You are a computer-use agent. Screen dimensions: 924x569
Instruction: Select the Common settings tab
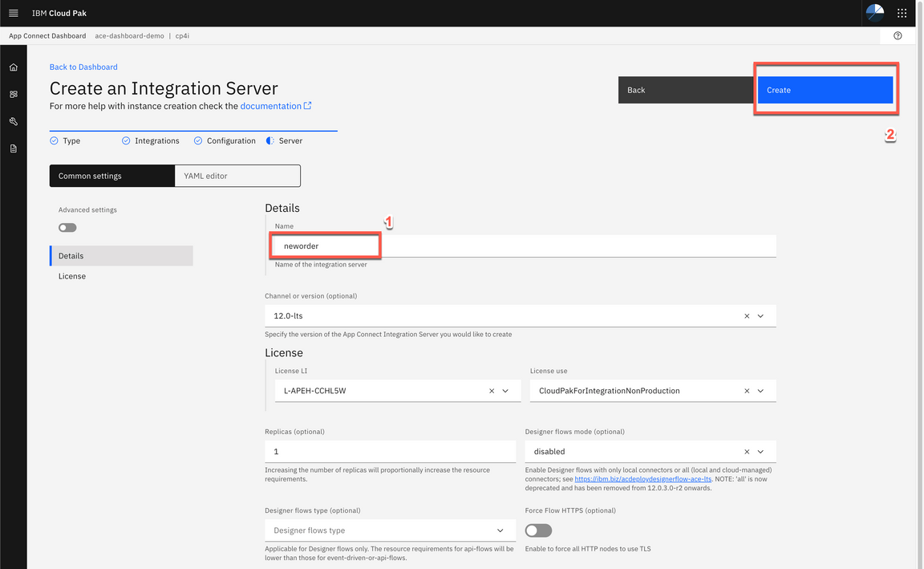click(111, 175)
